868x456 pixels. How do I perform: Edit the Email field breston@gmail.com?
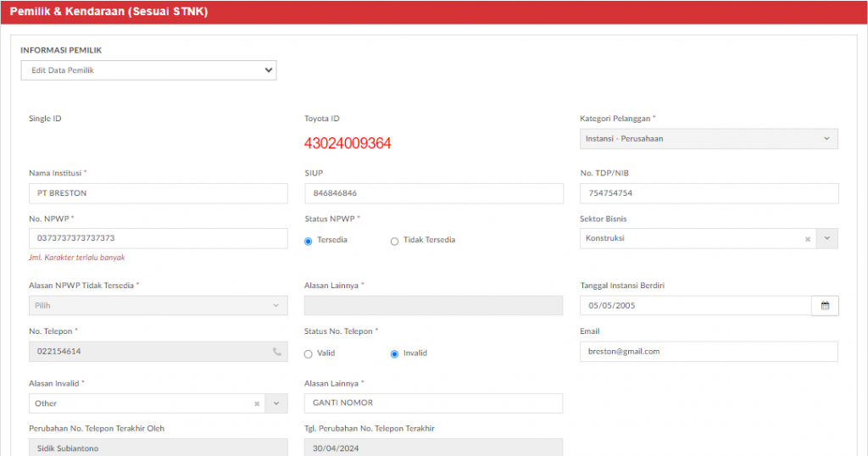(709, 352)
